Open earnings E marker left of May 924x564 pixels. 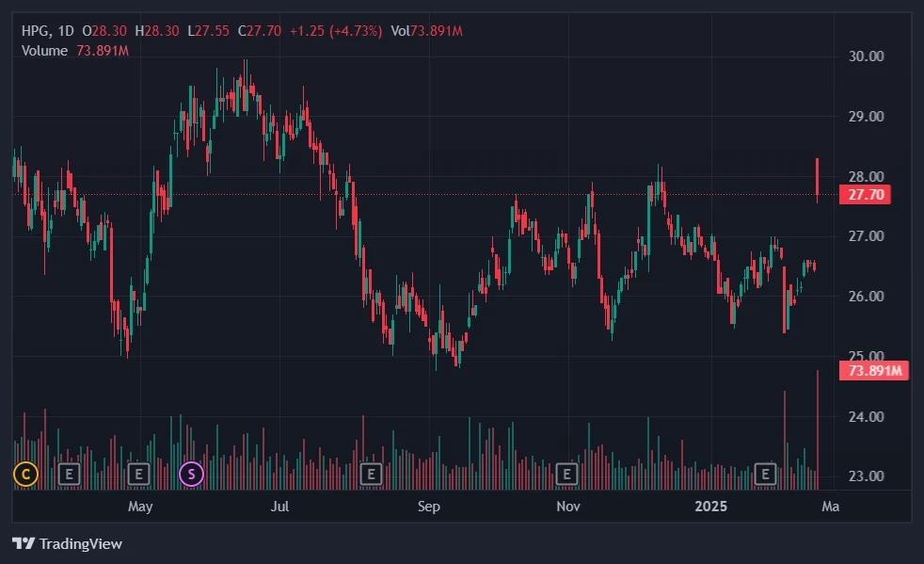point(69,474)
